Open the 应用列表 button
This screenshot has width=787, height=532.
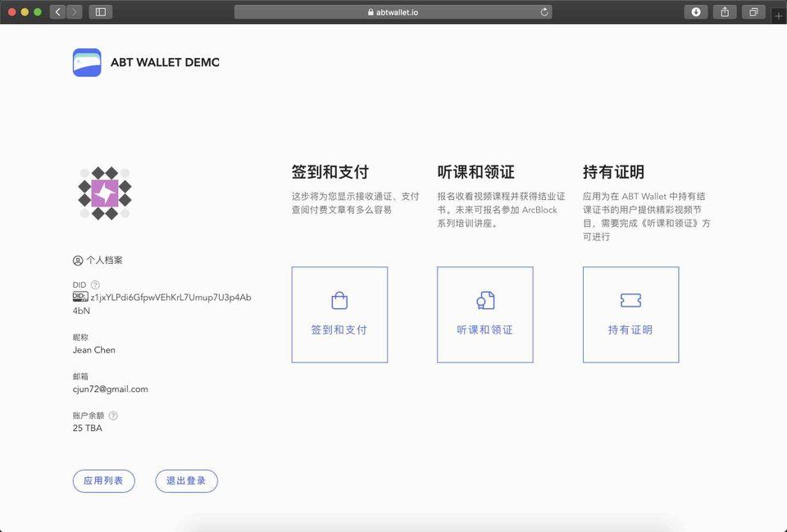[104, 481]
